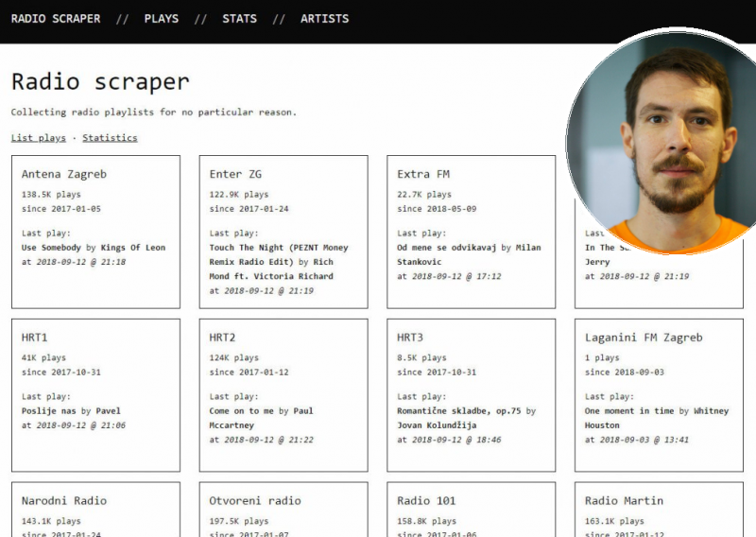Click the 22.7K plays count text
Viewport: 756px width, 537px height.
[x=424, y=195]
